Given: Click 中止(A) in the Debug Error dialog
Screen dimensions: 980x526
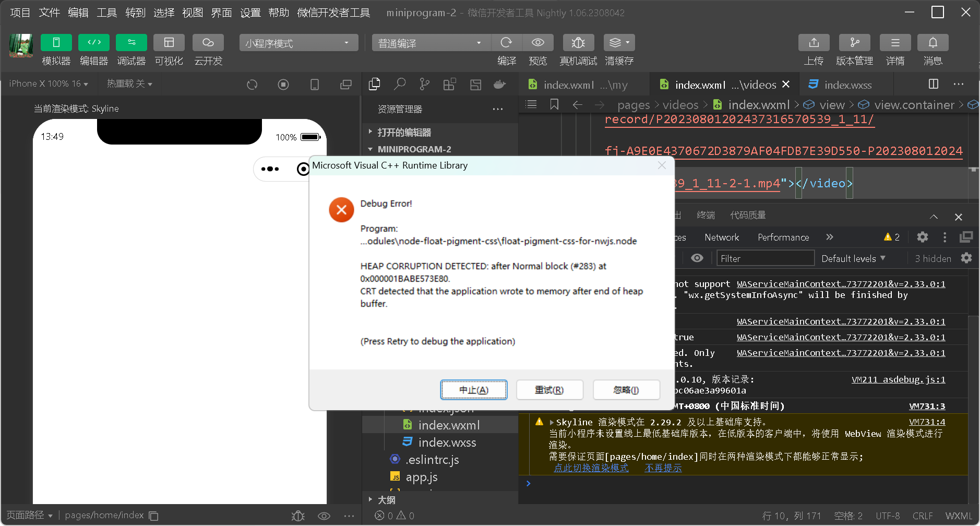Looking at the screenshot, I should pyautogui.click(x=474, y=390).
